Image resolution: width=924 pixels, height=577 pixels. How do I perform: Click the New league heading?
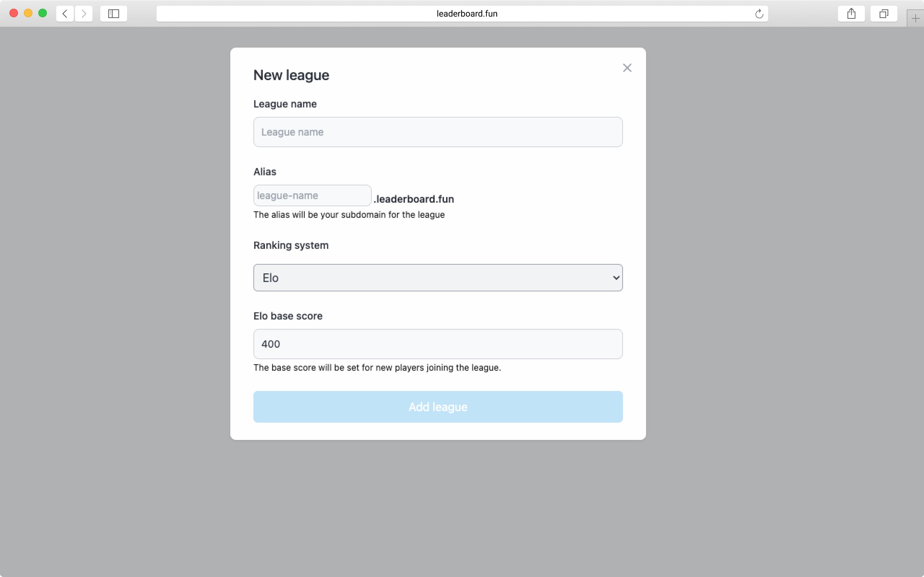pos(291,75)
